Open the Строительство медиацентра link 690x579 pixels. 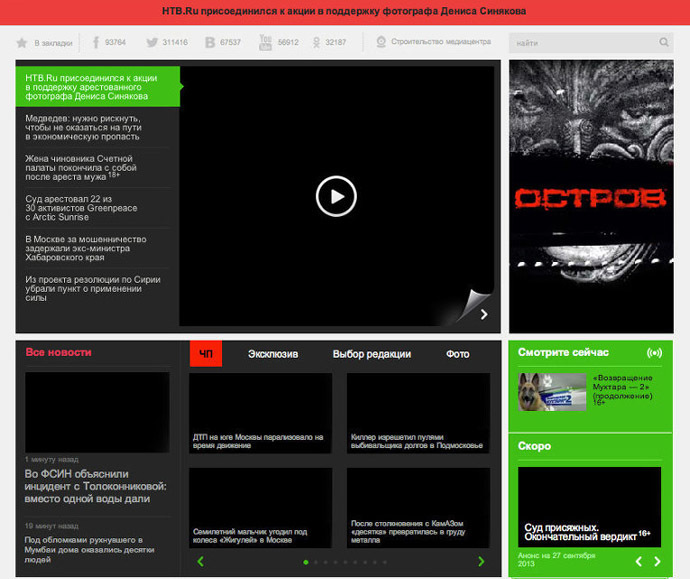coord(441,42)
